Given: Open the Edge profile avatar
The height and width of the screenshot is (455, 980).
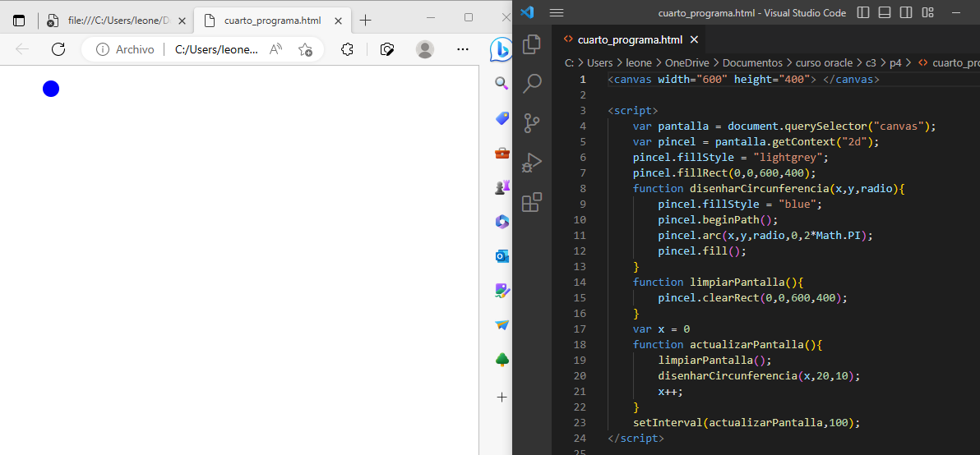Looking at the screenshot, I should click(x=425, y=49).
